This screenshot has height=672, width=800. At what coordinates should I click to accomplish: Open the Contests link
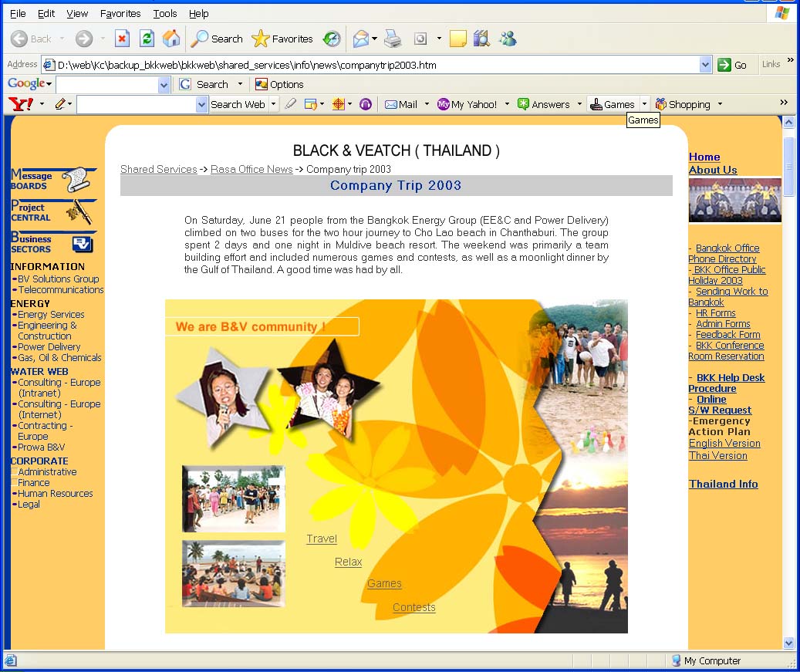click(x=414, y=607)
